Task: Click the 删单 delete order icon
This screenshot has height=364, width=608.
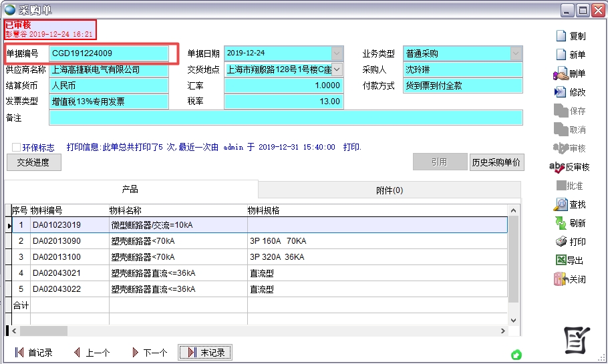Action: click(x=561, y=73)
